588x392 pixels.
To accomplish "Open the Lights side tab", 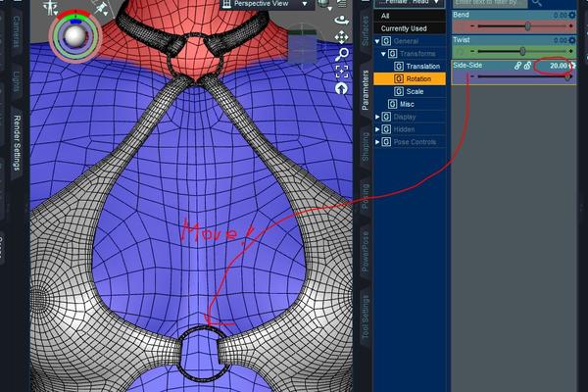I will click(x=16, y=81).
